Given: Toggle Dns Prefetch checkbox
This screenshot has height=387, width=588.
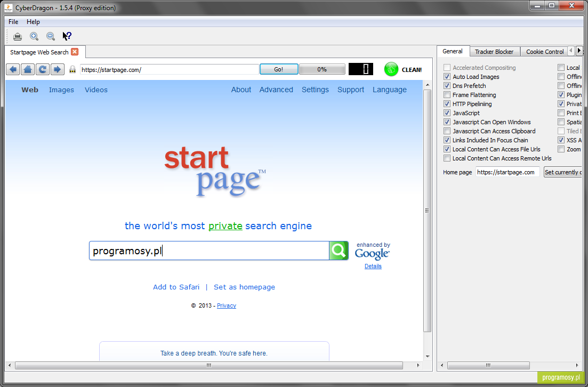Looking at the screenshot, I should pos(447,85).
